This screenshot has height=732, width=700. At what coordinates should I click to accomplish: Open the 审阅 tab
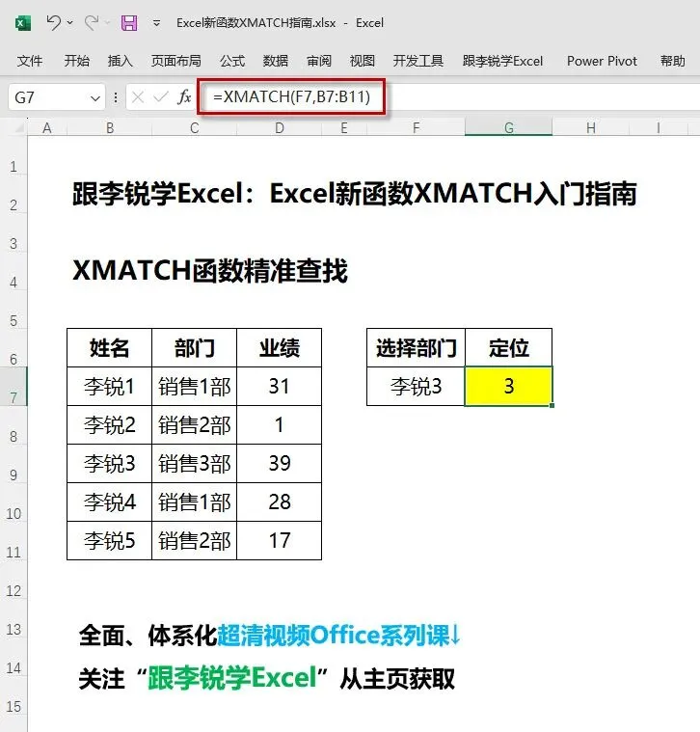coord(319,61)
